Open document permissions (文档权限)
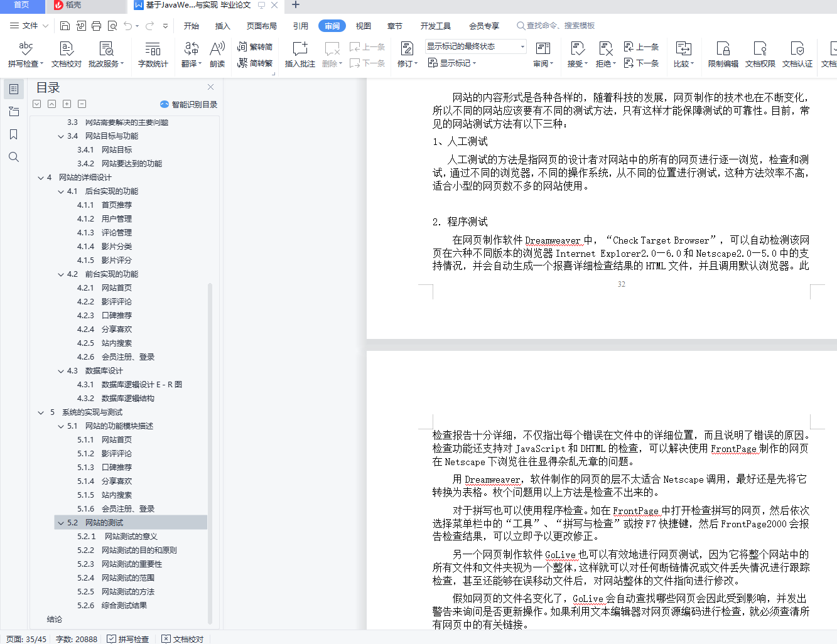Viewport: 837px width, 644px height. coord(760,55)
